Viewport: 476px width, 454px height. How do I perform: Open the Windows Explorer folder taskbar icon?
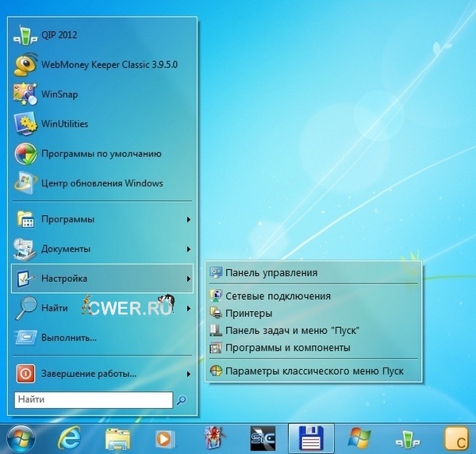click(117, 437)
